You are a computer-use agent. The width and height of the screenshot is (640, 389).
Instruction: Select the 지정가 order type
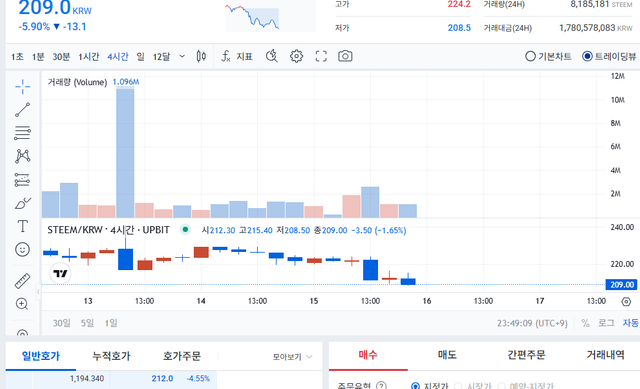tap(429, 386)
